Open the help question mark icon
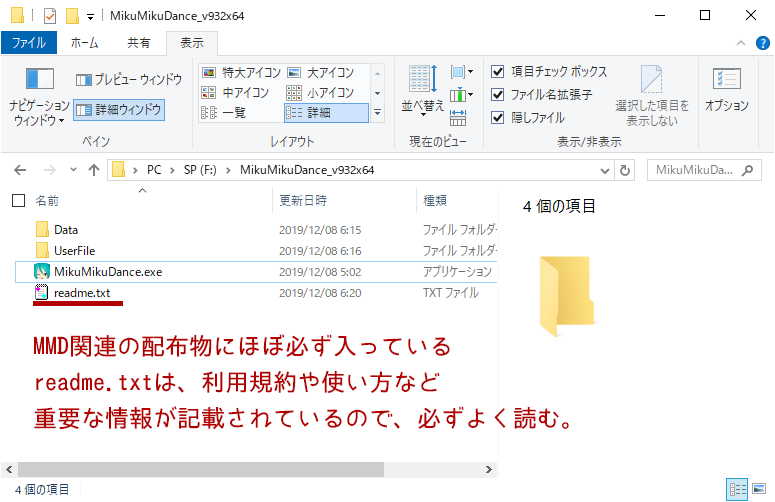The width and height of the screenshot is (775, 502). point(763,43)
